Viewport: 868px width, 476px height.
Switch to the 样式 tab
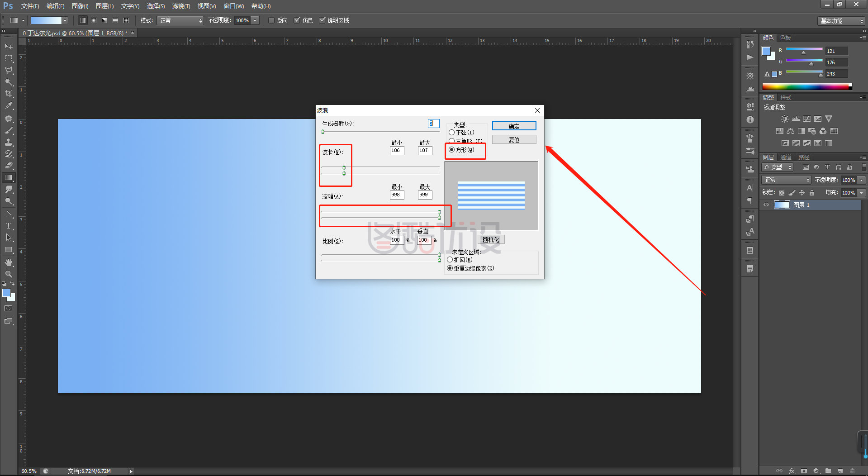pos(786,97)
